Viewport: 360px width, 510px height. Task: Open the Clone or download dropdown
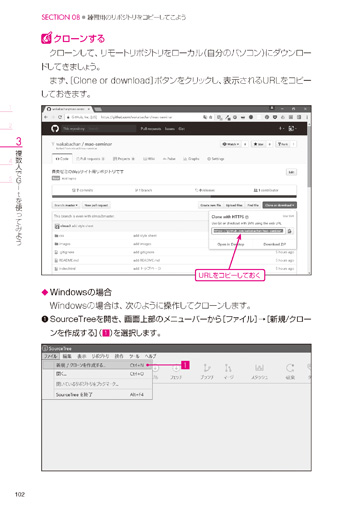coord(279,205)
